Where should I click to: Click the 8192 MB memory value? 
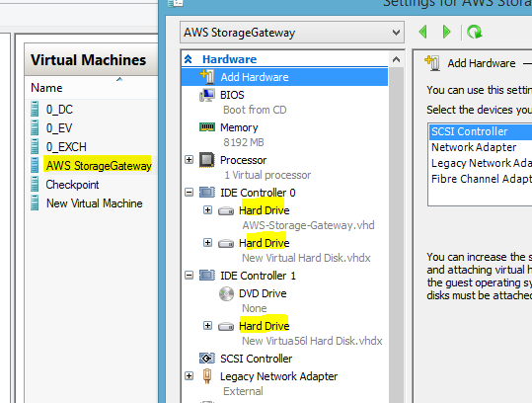pyautogui.click(x=244, y=142)
